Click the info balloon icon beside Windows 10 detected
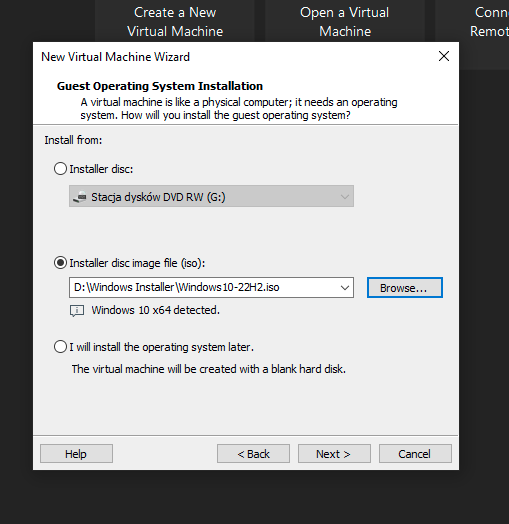The image size is (509, 524). (77, 311)
